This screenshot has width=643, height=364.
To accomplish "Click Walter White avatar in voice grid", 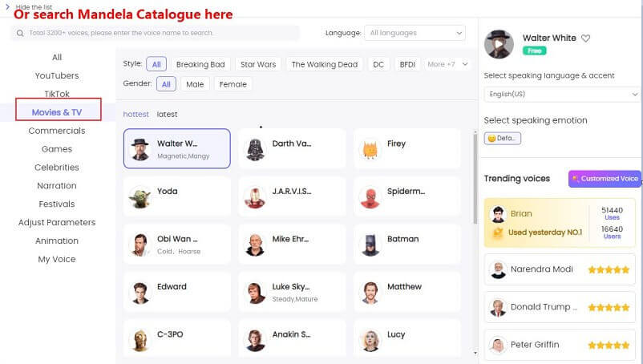I will click(140, 149).
